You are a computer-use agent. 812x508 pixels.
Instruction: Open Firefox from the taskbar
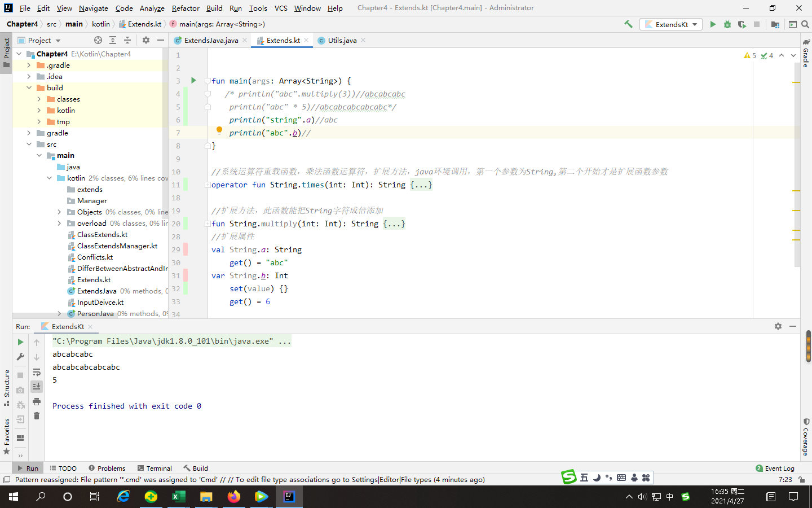(233, 497)
